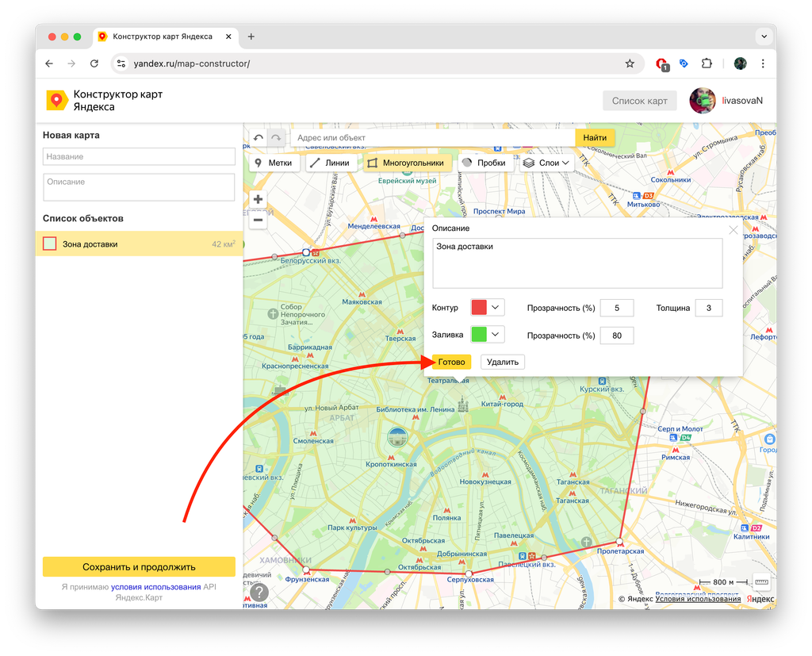
Task: Go forward in browser history
Action: (x=71, y=63)
